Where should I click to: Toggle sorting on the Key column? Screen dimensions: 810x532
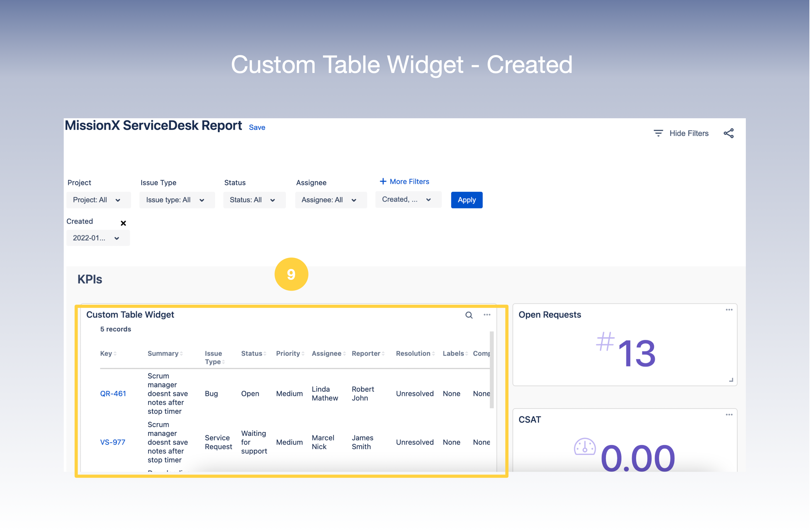[115, 354]
